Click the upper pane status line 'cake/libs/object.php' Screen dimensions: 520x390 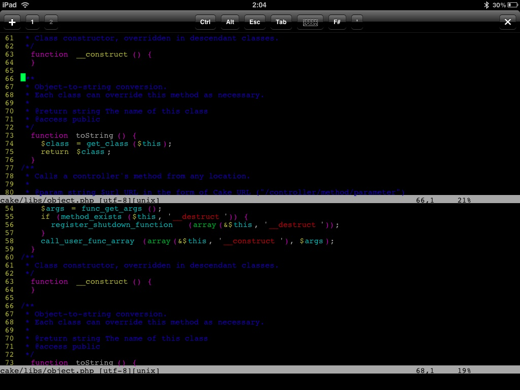click(x=47, y=200)
